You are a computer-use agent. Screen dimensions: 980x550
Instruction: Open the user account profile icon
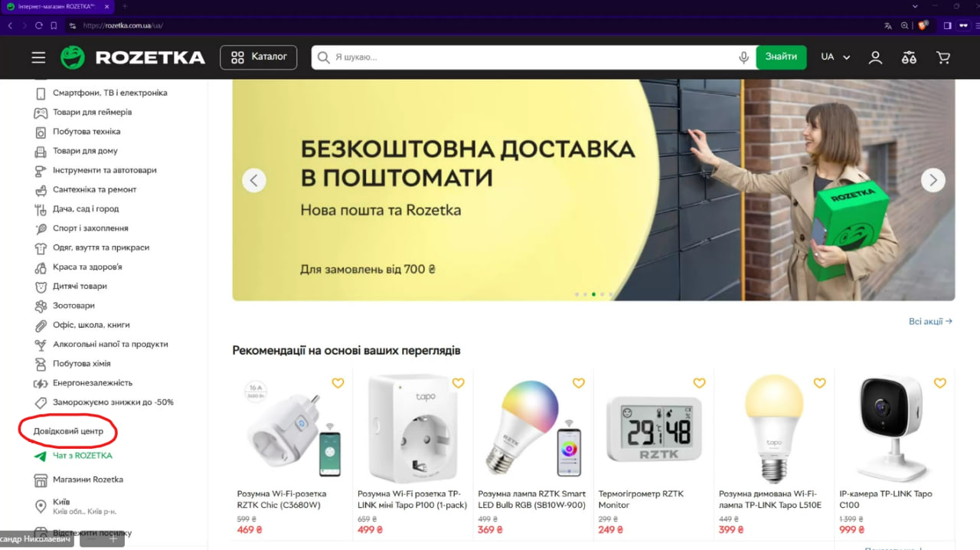coord(875,57)
